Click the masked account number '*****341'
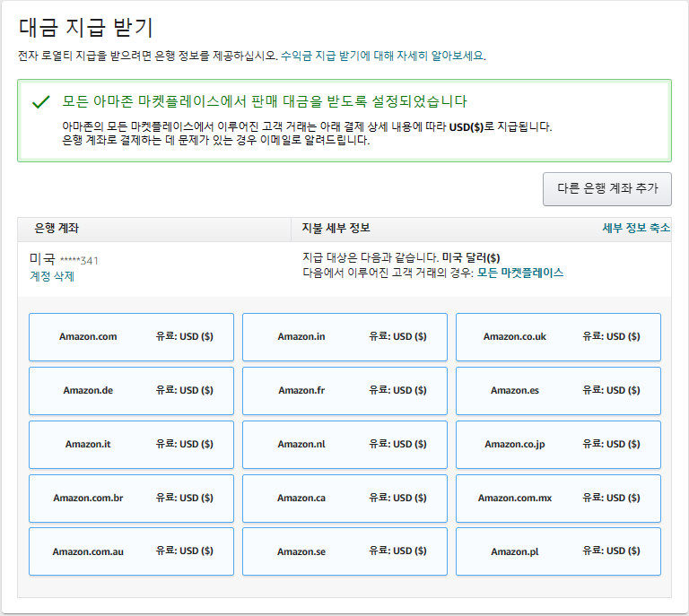The image size is (689, 616). [x=79, y=260]
